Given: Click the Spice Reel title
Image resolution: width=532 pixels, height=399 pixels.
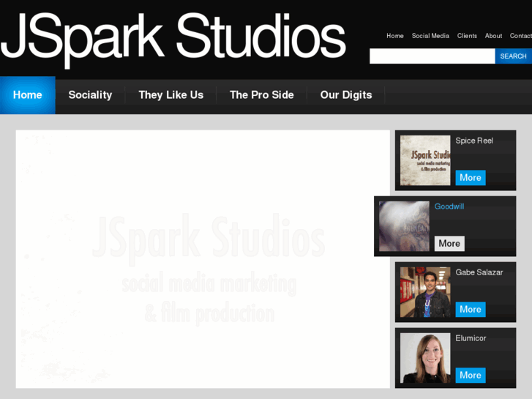Looking at the screenshot, I should pyautogui.click(x=474, y=141).
